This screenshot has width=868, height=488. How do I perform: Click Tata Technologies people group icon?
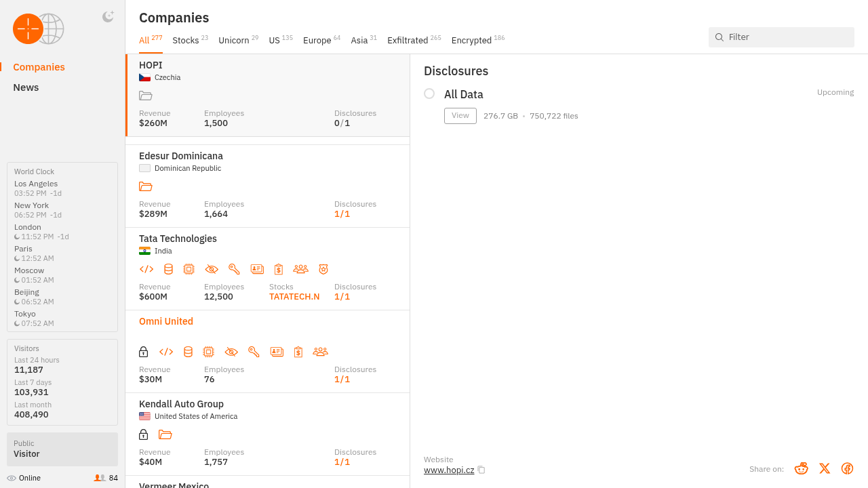point(301,269)
